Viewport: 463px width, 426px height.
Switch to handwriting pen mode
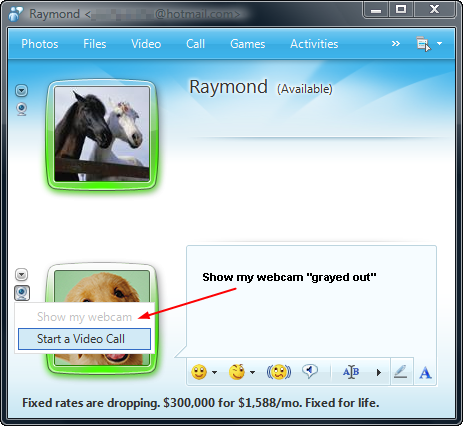(x=401, y=372)
